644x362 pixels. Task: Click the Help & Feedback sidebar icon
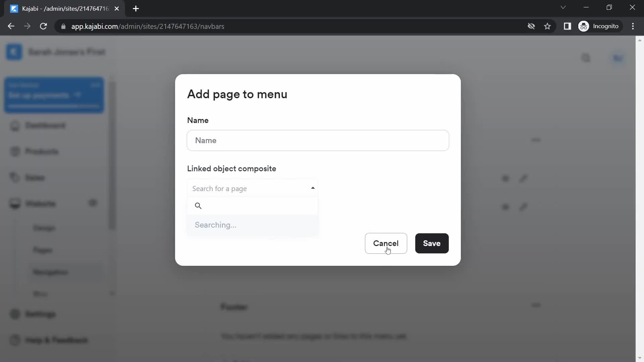click(15, 340)
